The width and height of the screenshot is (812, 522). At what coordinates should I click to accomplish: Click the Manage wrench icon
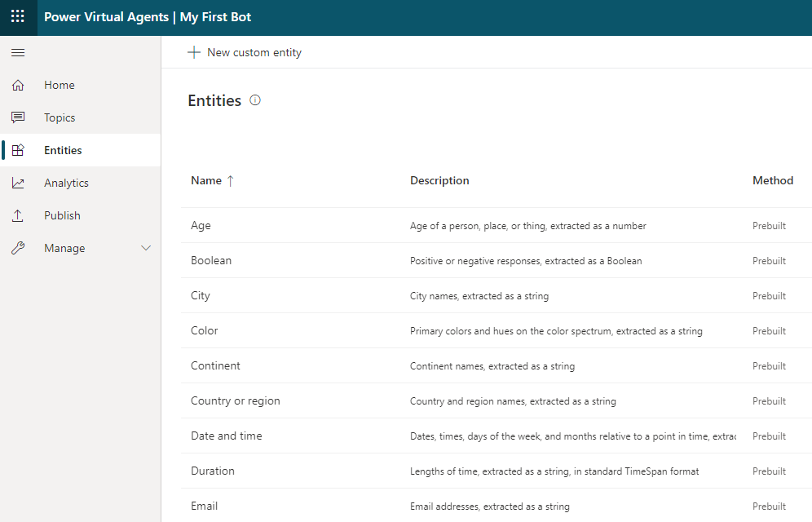(x=18, y=248)
